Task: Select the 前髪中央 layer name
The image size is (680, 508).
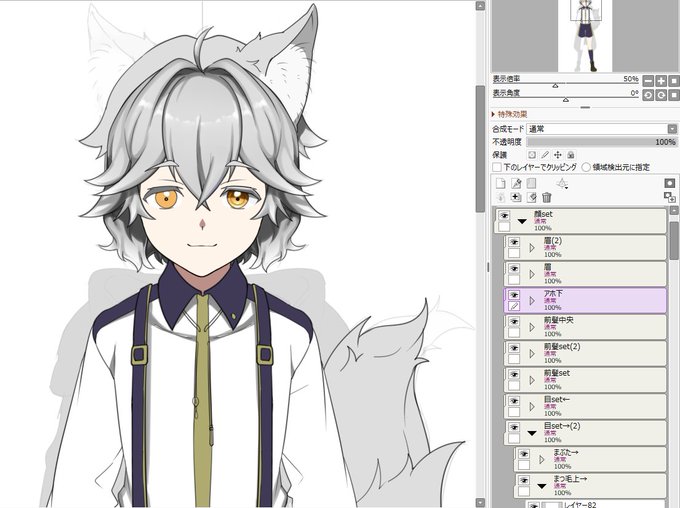Action: 559,320
